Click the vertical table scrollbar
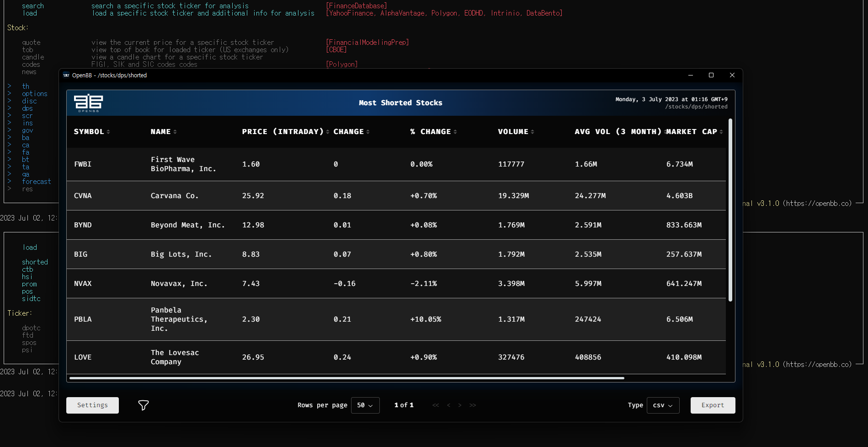Screen dimensions: 868x447 pos(730,210)
